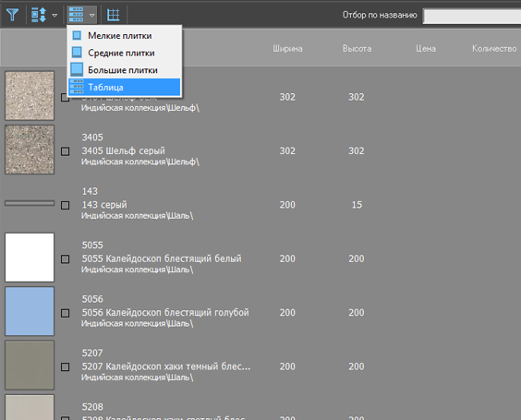Select checkbox for 5056 Калейдоскоп блестящий голубой
The height and width of the screenshot is (420, 521).
[x=66, y=313]
